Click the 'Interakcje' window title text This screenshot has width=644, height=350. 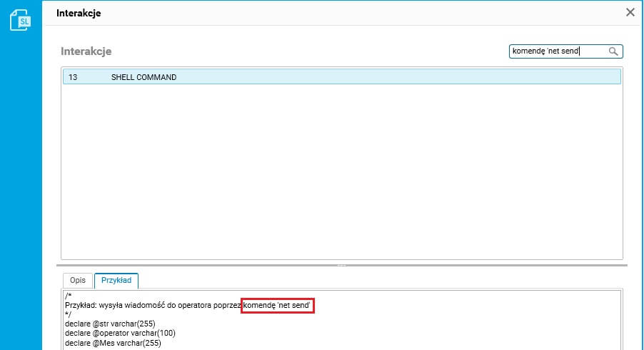(79, 13)
